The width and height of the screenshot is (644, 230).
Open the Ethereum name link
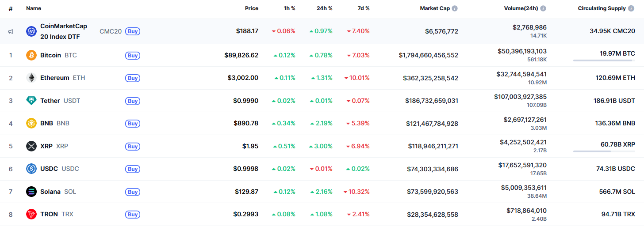(x=55, y=78)
